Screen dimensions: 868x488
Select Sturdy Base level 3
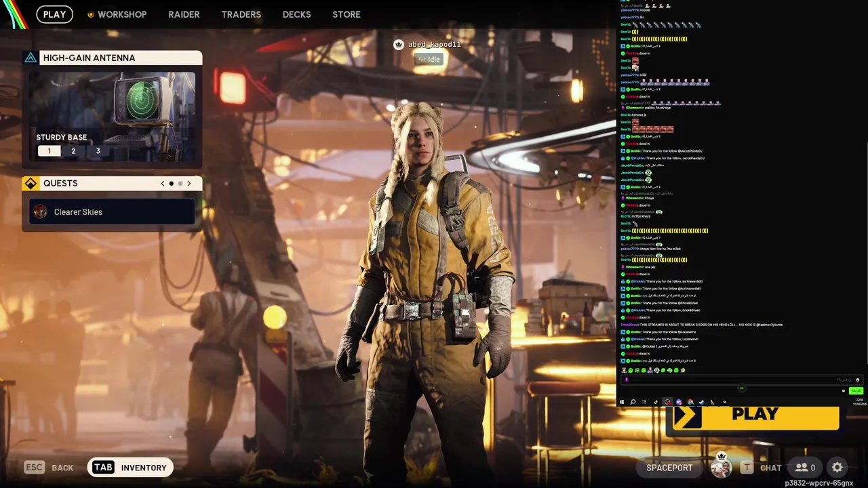98,151
